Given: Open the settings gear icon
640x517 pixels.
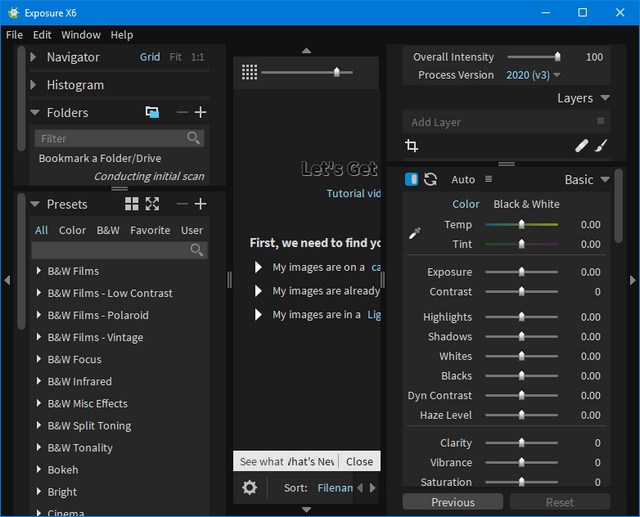Looking at the screenshot, I should click(249, 488).
